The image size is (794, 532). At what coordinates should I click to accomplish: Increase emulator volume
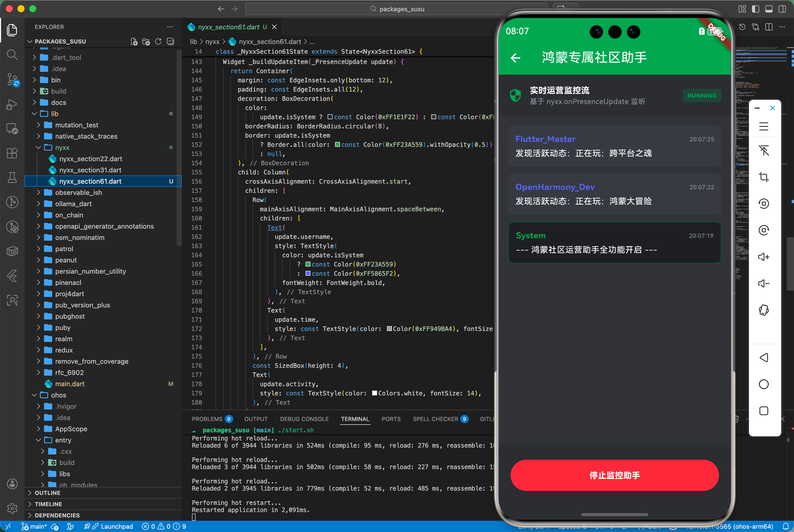[764, 257]
